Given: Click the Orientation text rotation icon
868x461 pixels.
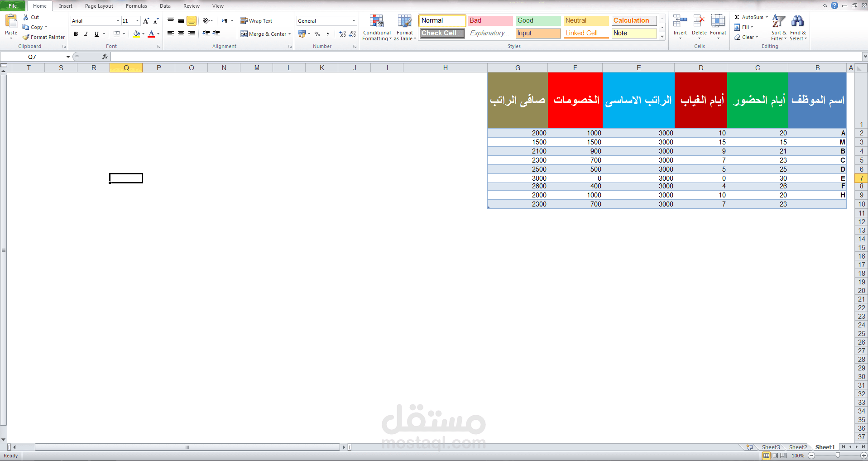Looking at the screenshot, I should tap(206, 21).
